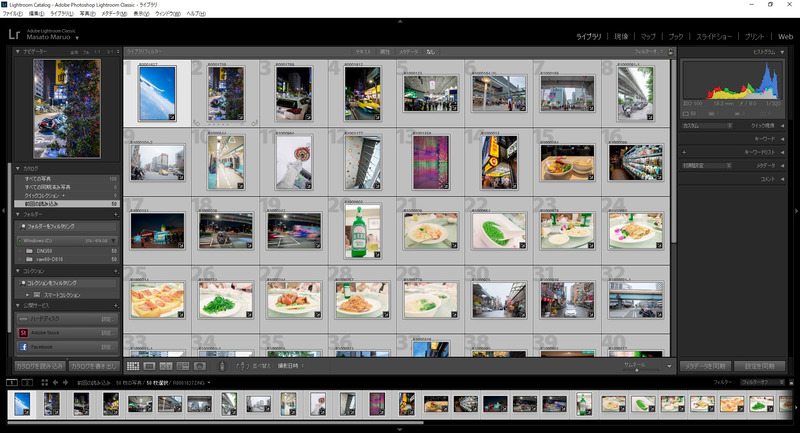Add a new folder with plus icon

116,215
